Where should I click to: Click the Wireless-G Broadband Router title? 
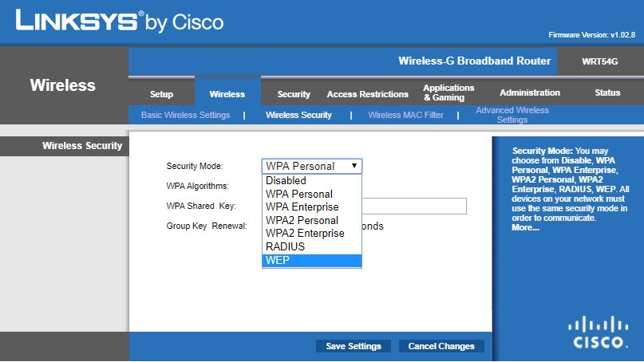pyautogui.click(x=474, y=61)
